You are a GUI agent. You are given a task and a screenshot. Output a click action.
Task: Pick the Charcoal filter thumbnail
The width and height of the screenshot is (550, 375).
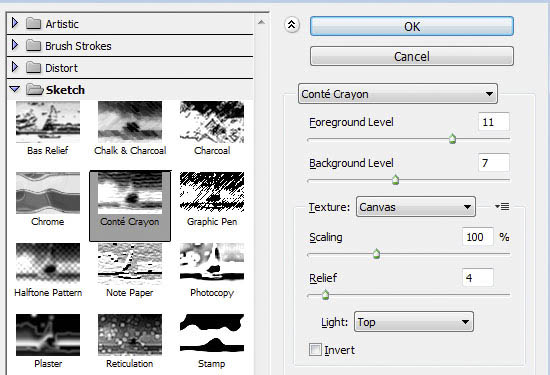(x=212, y=122)
